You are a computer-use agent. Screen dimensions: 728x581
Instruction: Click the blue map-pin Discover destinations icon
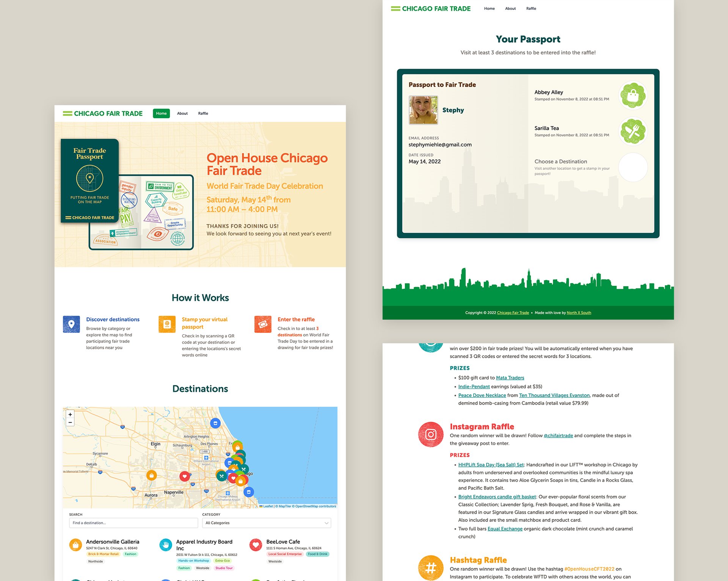point(71,324)
